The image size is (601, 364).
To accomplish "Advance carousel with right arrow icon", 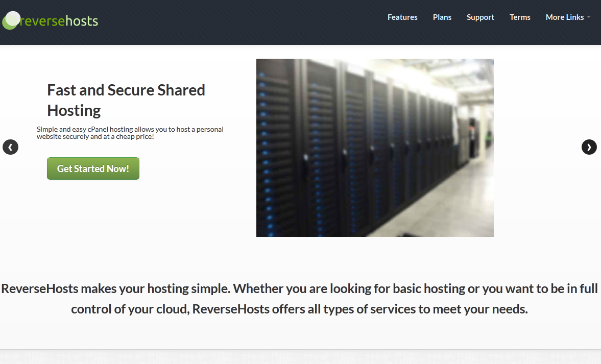I will point(589,147).
